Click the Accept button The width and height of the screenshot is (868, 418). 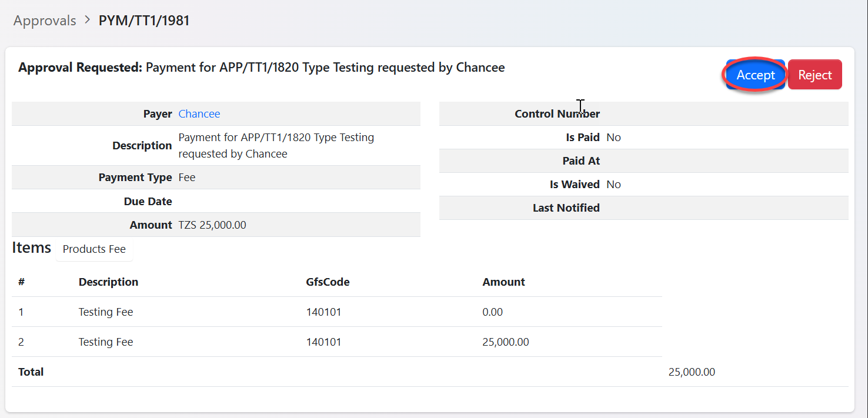click(x=755, y=75)
